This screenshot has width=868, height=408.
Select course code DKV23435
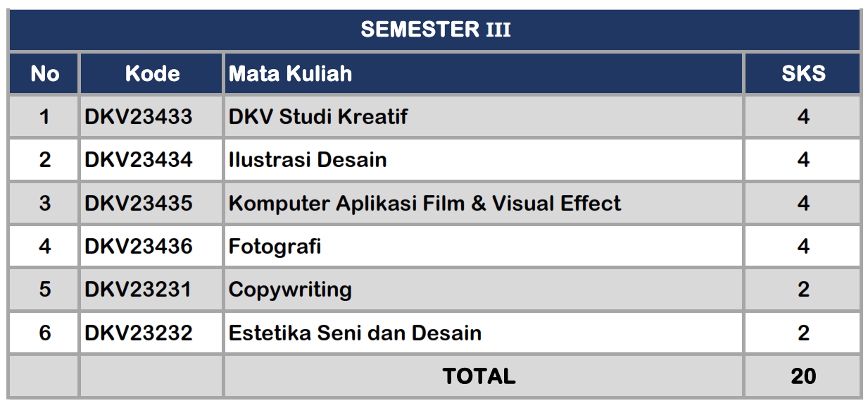(138, 204)
